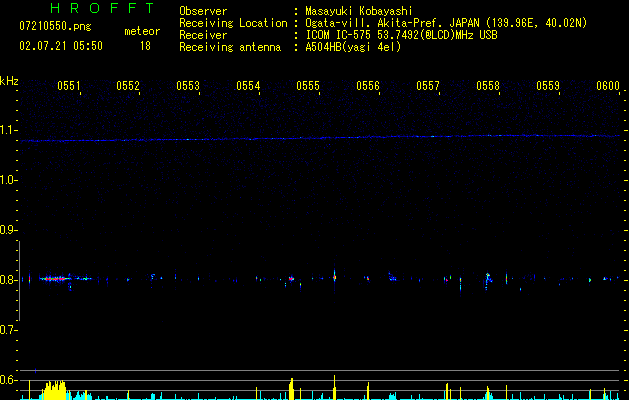Click the meteor count value 18

[145, 46]
